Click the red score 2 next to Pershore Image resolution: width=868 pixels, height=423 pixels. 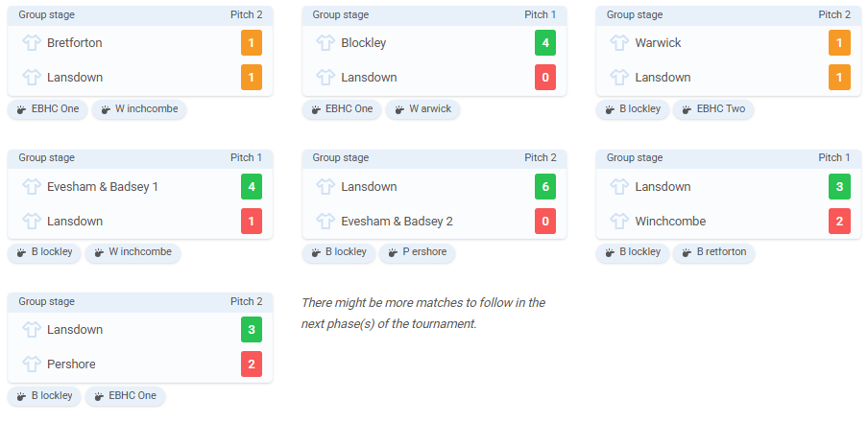(x=252, y=364)
